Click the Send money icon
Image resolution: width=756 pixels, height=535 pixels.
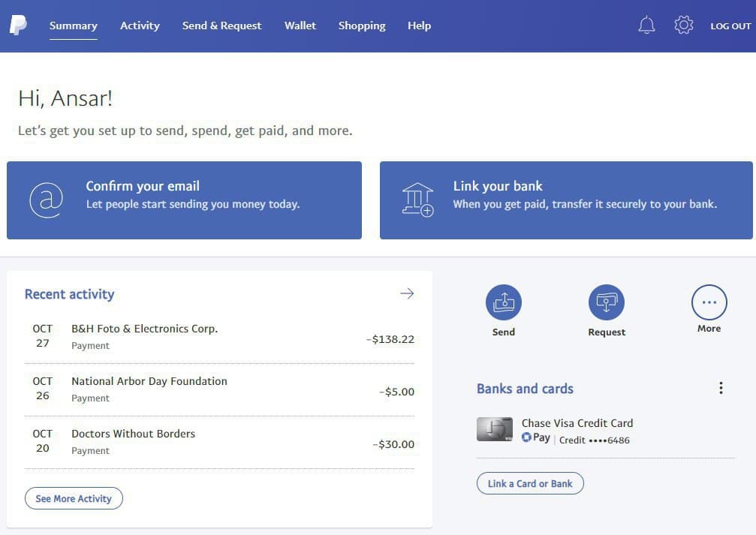[503, 302]
